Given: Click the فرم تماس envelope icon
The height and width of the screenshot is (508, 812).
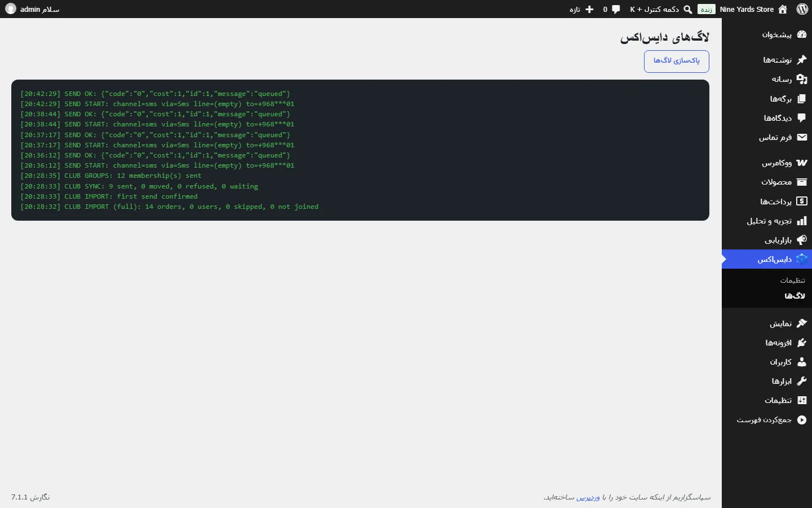Looking at the screenshot, I should point(802,137).
